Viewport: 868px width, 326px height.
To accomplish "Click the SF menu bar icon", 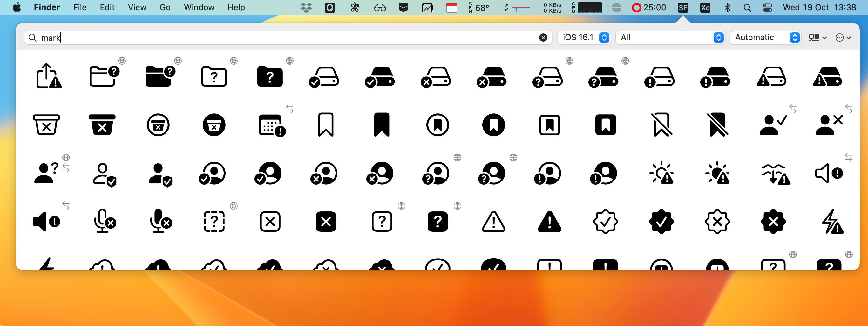I will click(x=682, y=7).
